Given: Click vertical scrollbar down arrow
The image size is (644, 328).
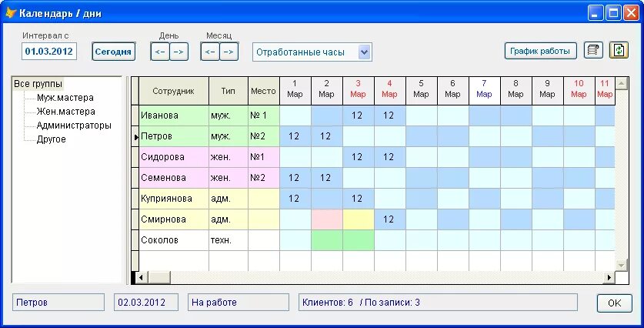Looking at the screenshot, I should (621, 265).
